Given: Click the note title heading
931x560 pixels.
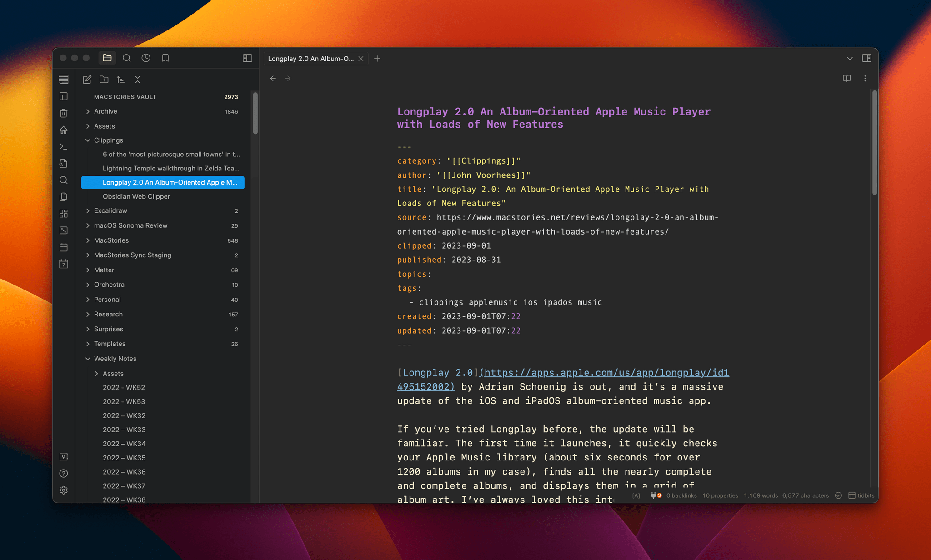Looking at the screenshot, I should [x=554, y=118].
